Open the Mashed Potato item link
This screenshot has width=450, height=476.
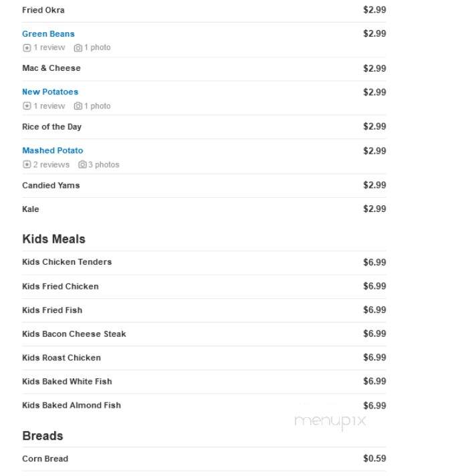tap(53, 150)
